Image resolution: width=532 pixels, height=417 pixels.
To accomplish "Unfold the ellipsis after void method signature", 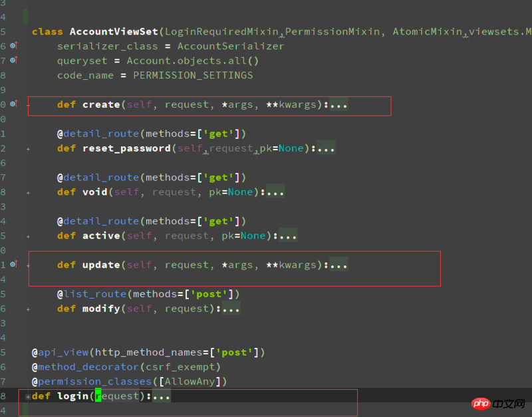I will click(x=275, y=192).
